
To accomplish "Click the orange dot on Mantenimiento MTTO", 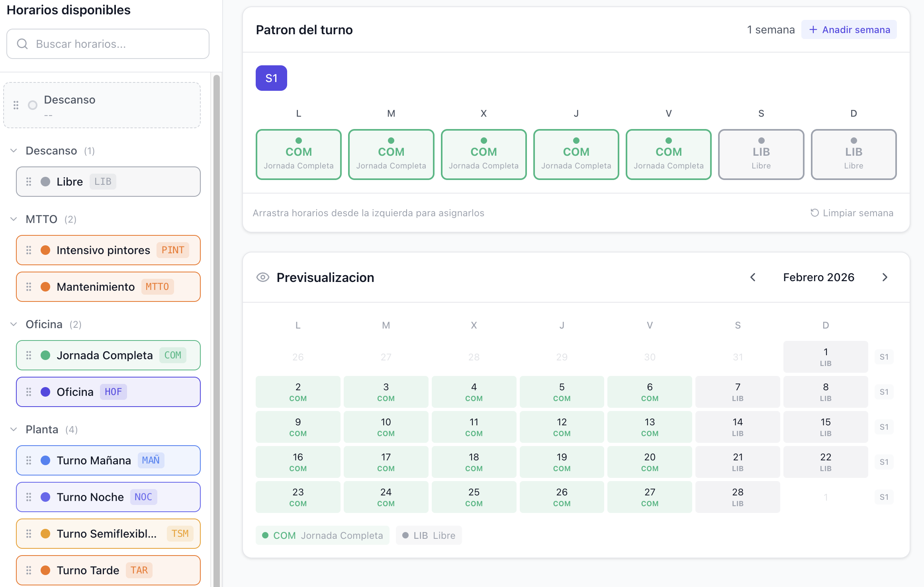I will pos(45,286).
